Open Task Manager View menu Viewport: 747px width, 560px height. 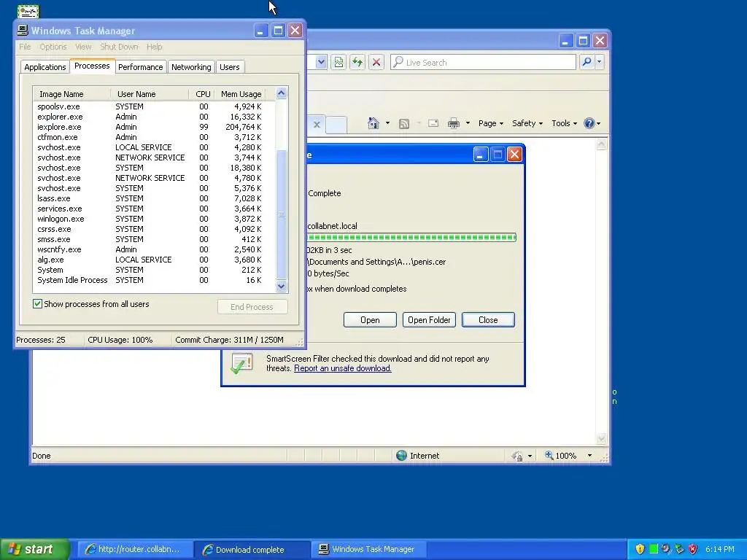[x=83, y=47]
